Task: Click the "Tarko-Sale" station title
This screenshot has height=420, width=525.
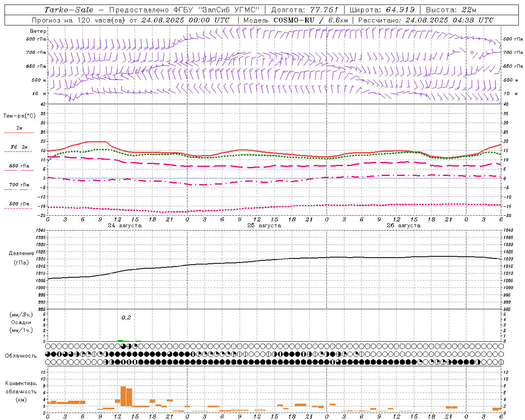Action: (69, 10)
